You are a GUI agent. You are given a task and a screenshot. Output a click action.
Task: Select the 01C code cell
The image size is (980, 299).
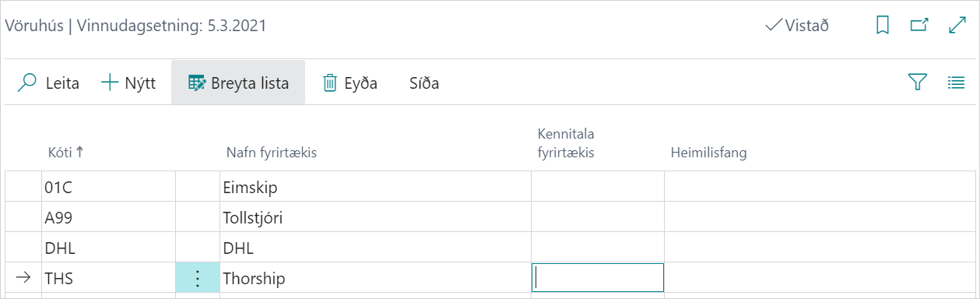[109, 188]
